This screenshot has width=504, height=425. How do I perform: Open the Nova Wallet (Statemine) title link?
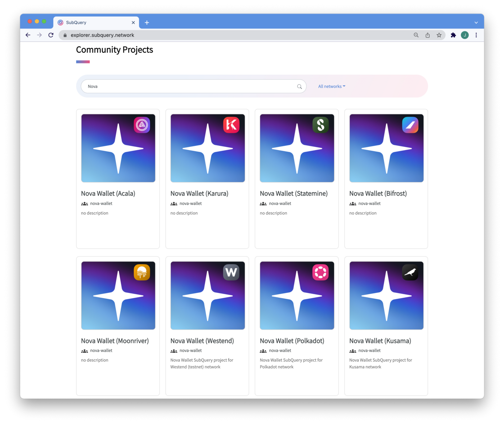tap(294, 194)
